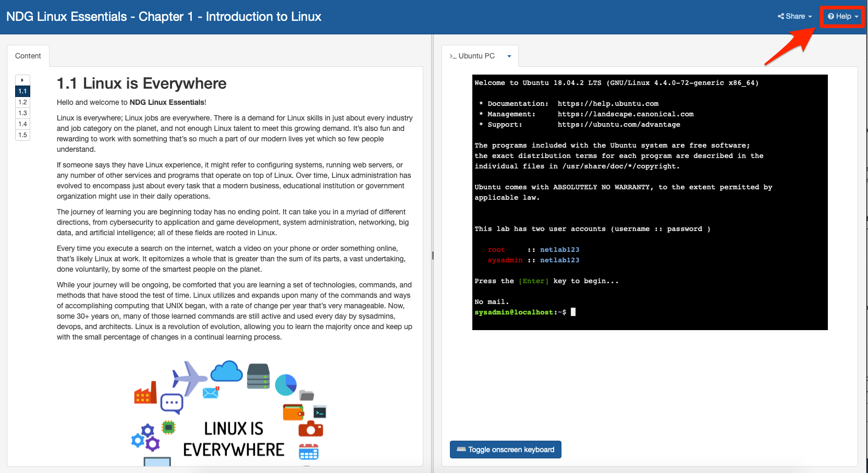This screenshot has height=473, width=868.
Task: Click Toggle onscreen keyboard button
Action: pos(506,450)
